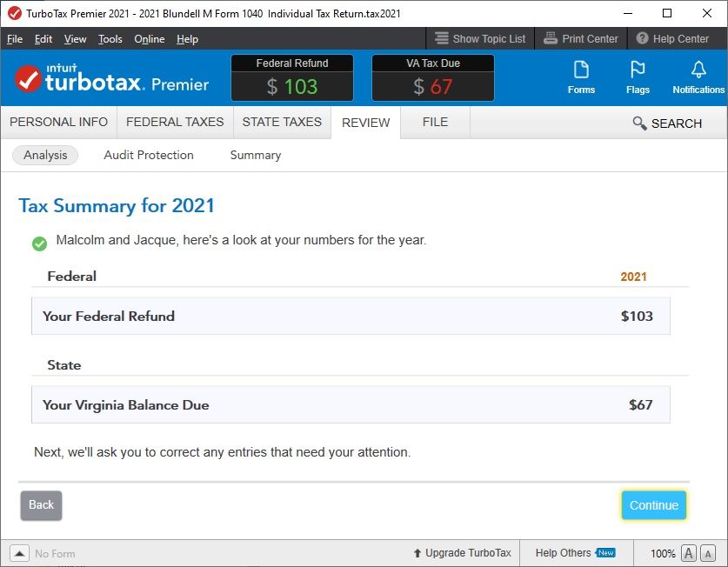Open the Online menu

tap(150, 39)
